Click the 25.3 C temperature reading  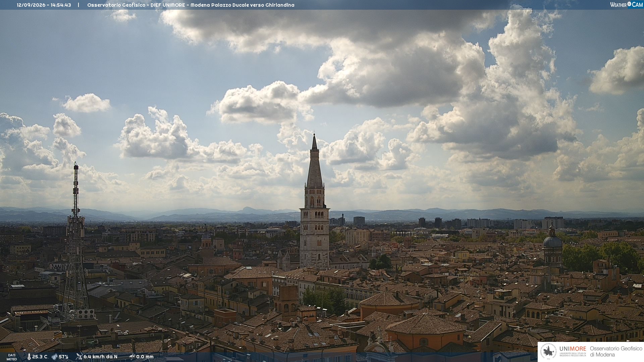point(40,357)
